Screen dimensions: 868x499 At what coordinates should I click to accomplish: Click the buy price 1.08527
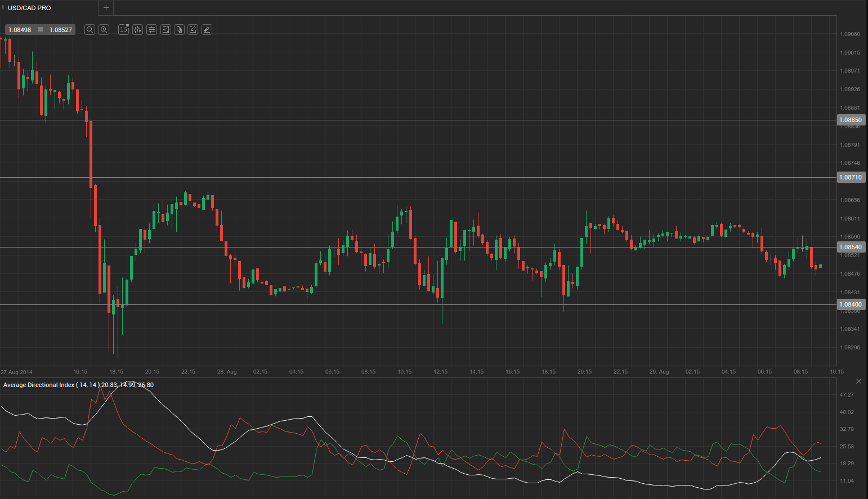(61, 30)
